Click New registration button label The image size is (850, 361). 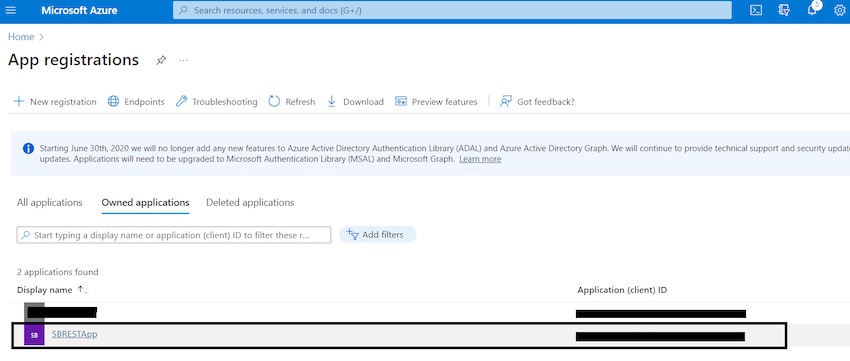click(63, 101)
